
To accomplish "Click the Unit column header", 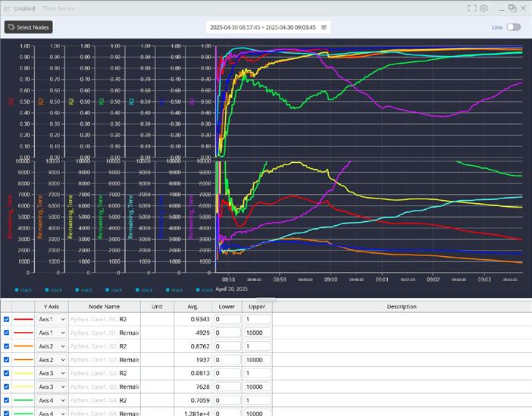I will pyautogui.click(x=157, y=306).
